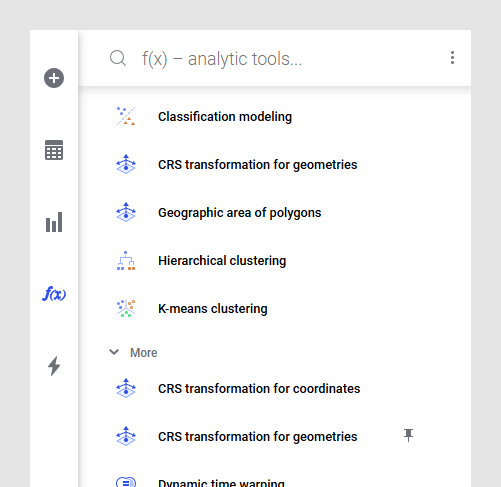Click the Hierarchical clustering icon
Screen dimensions: 501x487
[x=126, y=260]
